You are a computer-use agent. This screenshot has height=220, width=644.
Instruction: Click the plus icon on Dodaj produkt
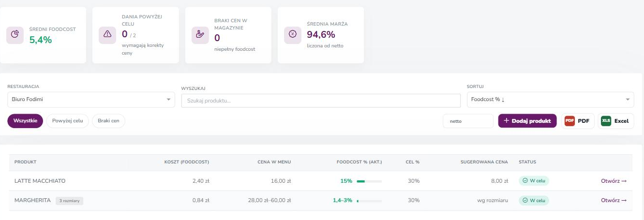(507, 121)
